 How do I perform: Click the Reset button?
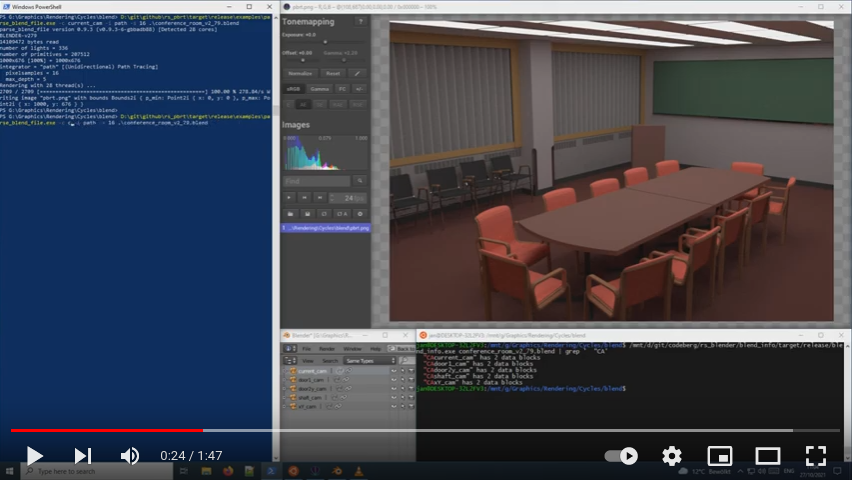pos(333,73)
